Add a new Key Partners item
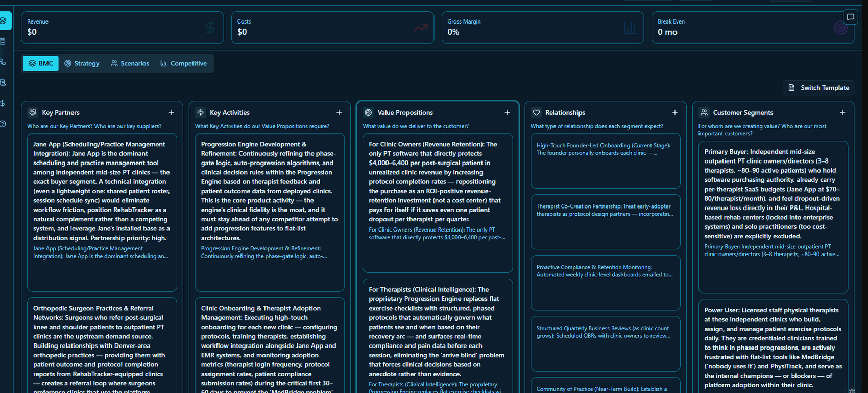The image size is (868, 393). 172,112
